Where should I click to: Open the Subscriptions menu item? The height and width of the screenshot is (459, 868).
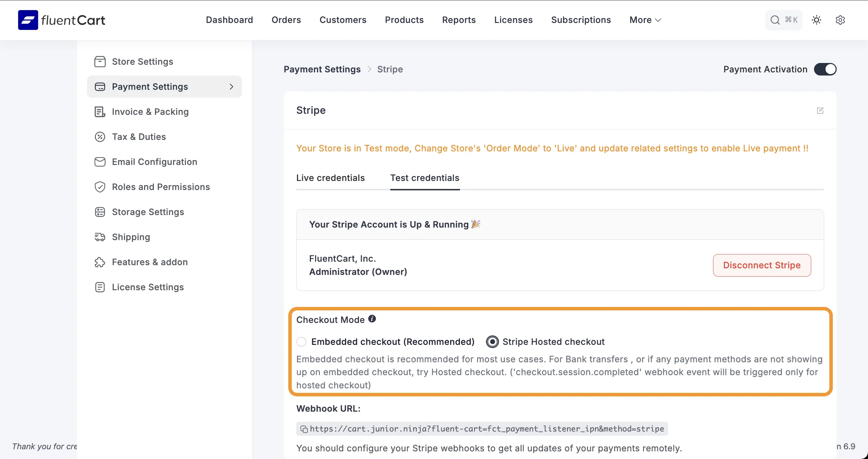[x=581, y=20]
